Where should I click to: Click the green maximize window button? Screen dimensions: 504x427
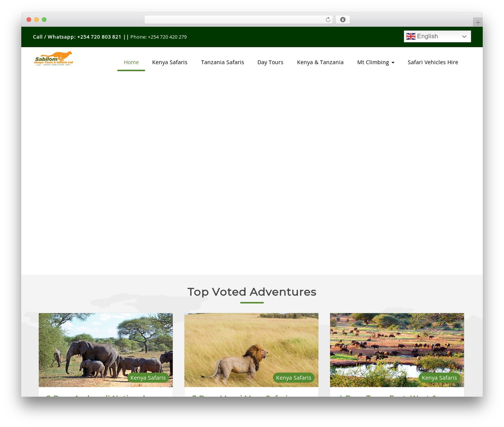pos(44,20)
